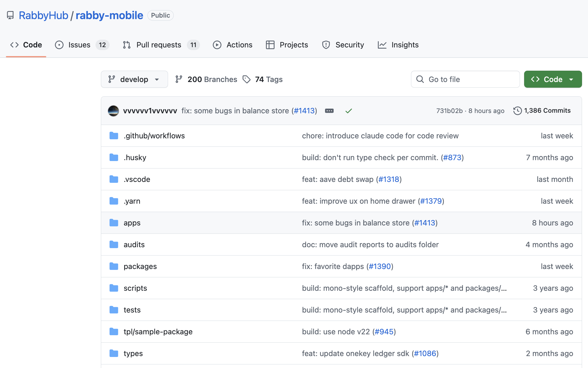Click the branch icon beside 200 Branches
The width and height of the screenshot is (588, 368).
[x=179, y=79]
